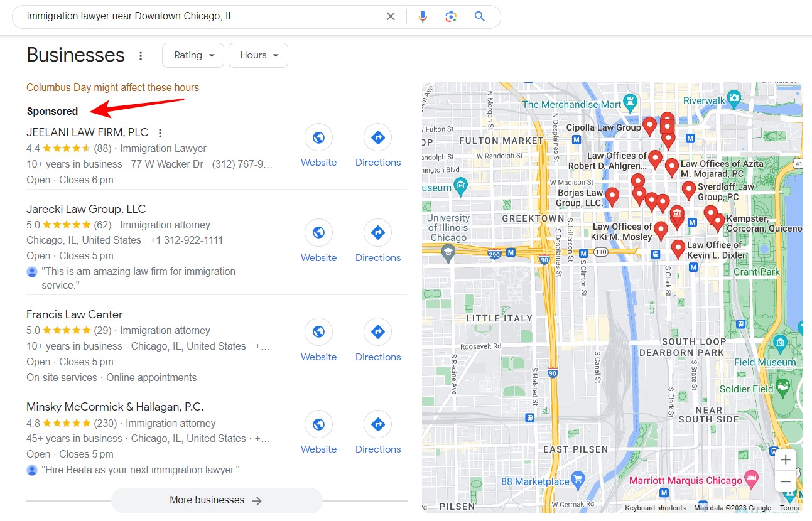Image resolution: width=812 pixels, height=521 pixels.
Task: Select the Marriott Marquis Chicago map pin
Action: 752,480
